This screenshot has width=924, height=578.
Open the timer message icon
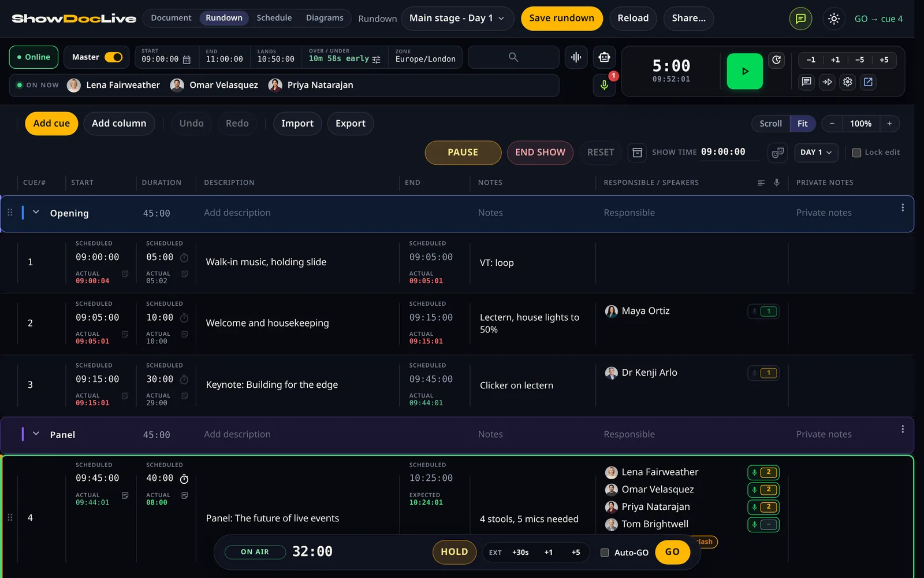click(x=806, y=82)
